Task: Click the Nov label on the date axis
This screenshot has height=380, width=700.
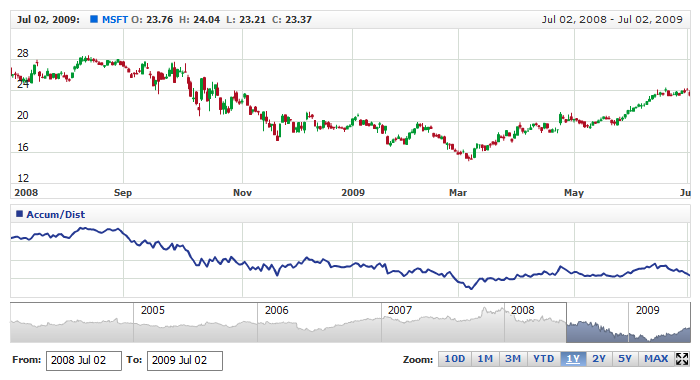Action: coord(242,192)
